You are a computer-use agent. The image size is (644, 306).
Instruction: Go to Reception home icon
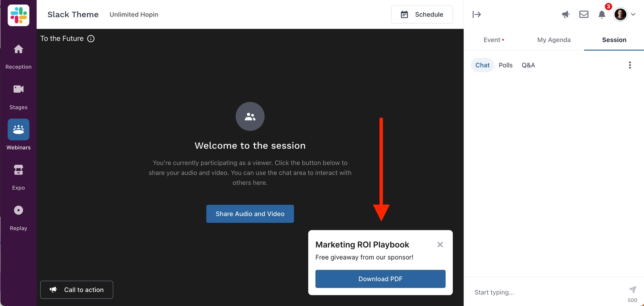tap(18, 49)
